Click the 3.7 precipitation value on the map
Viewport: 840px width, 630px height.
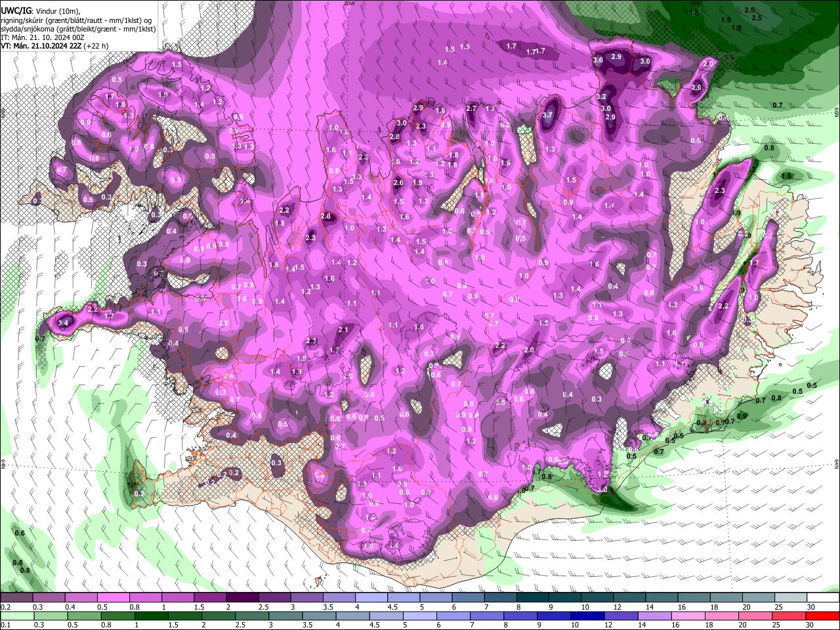tap(549, 115)
